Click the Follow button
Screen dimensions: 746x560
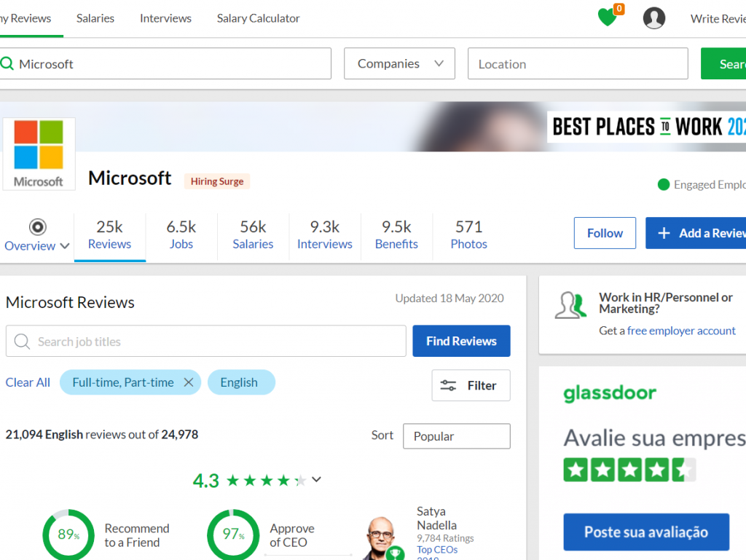[x=605, y=233]
